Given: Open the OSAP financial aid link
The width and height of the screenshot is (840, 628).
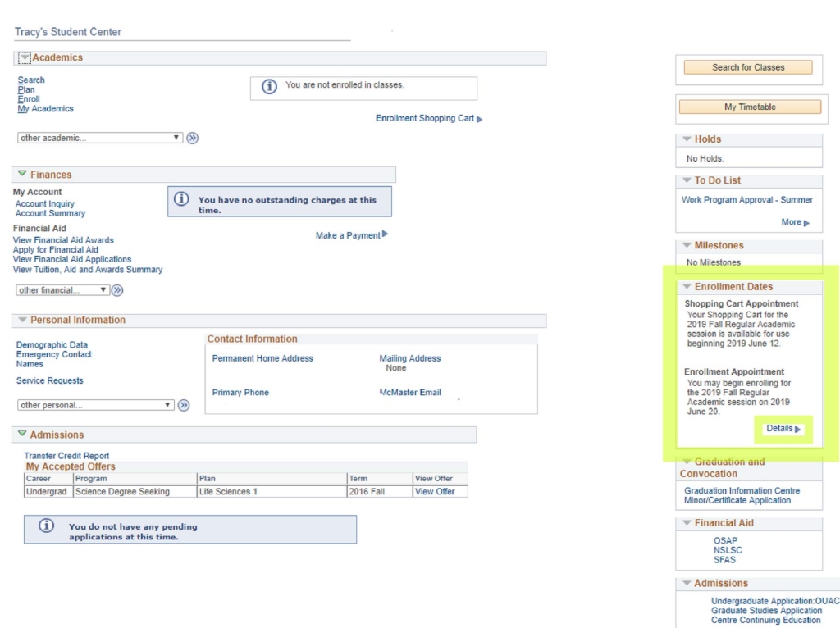Looking at the screenshot, I should pyautogui.click(x=725, y=541).
